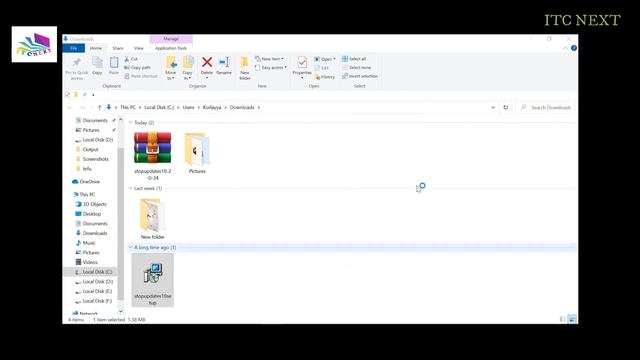The image size is (640, 360).
Task: Switch to the View tab
Action: (x=139, y=48)
